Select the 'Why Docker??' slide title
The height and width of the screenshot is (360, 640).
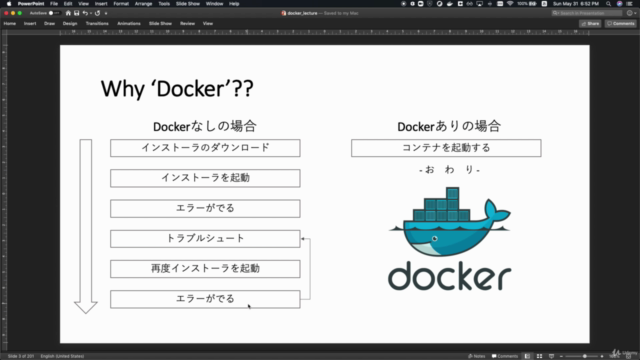[x=177, y=89]
